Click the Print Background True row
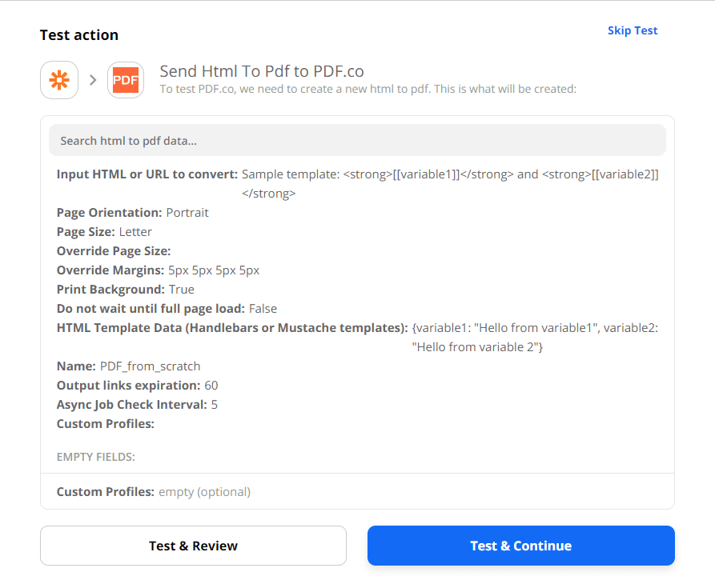715x588 pixels. pos(126,290)
